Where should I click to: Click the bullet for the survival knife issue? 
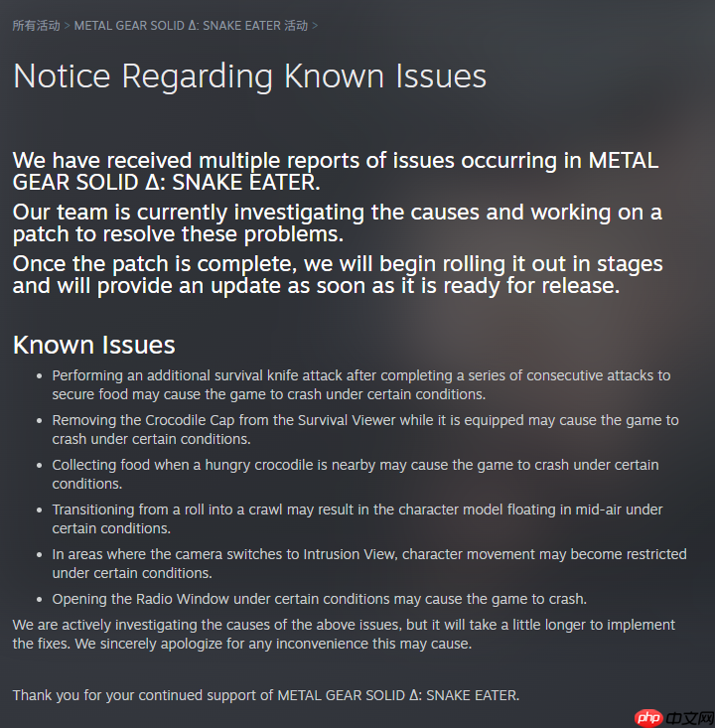[40, 375]
